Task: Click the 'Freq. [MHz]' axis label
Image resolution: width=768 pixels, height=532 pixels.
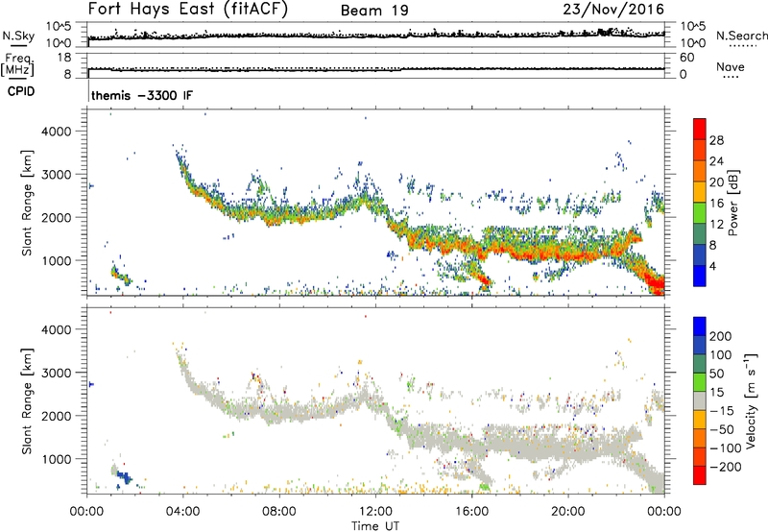Action: click(18, 64)
